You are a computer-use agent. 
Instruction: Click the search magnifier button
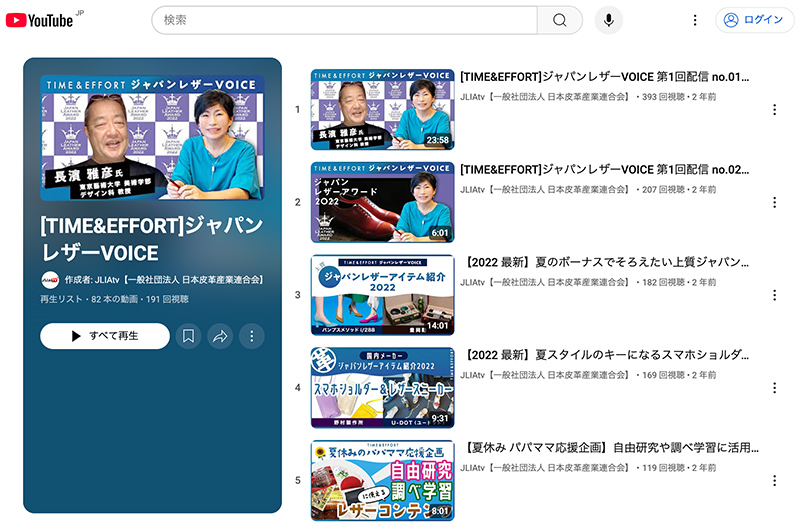[x=560, y=20]
